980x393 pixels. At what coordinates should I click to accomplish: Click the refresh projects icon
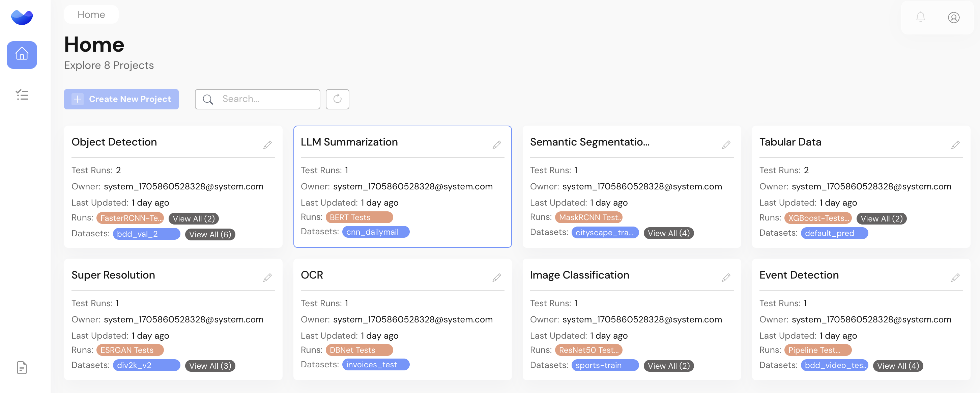click(x=337, y=99)
